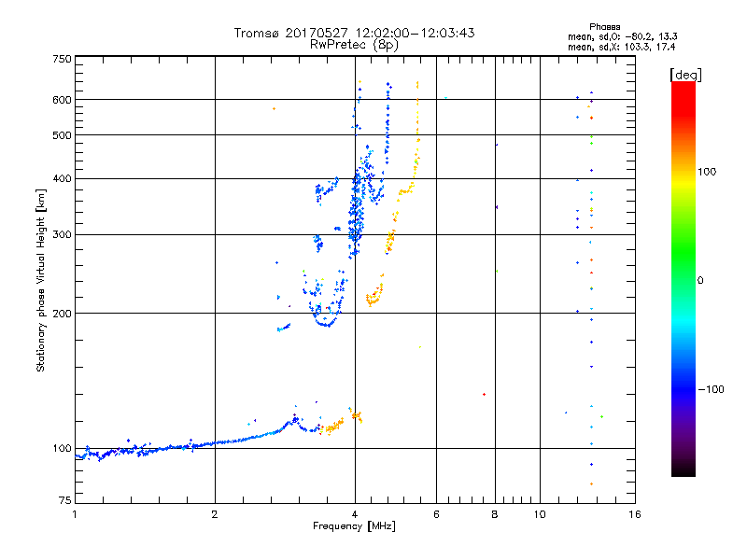
Task: Click the 16 tick on frequency axis
Action: pyautogui.click(x=635, y=514)
